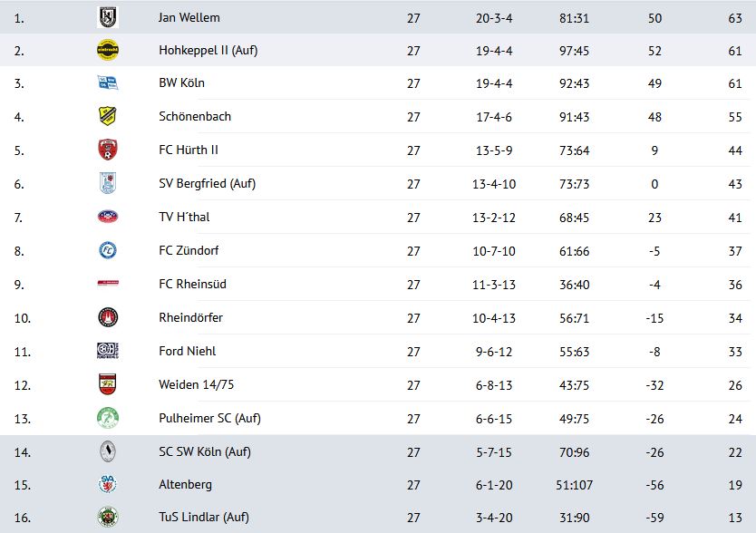Open the FC Rheinsüd team name
The image size is (756, 533).
(192, 284)
